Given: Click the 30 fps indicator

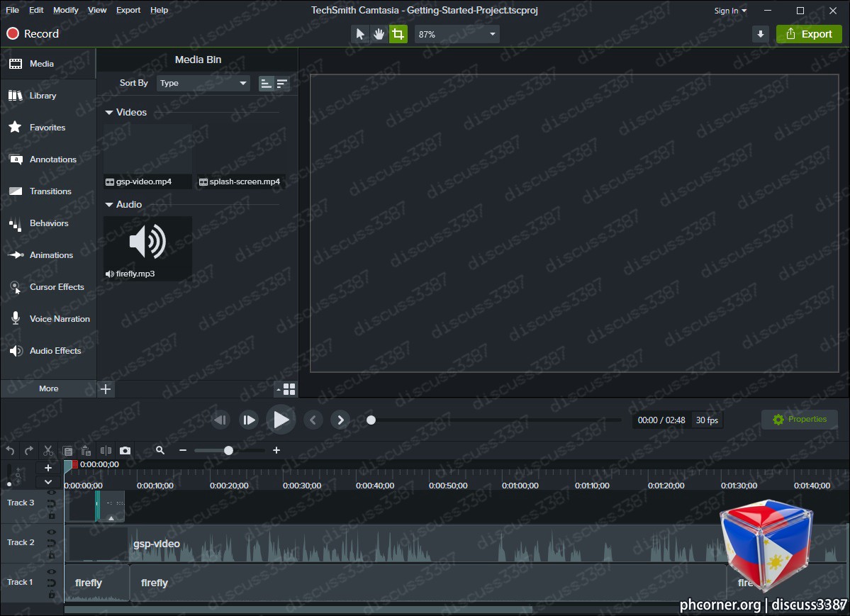Looking at the screenshot, I should [707, 420].
